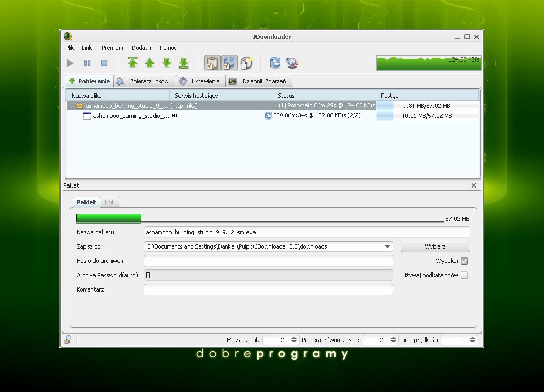The height and width of the screenshot is (392, 544).
Task: Move selected package up one position
Action: (x=149, y=63)
